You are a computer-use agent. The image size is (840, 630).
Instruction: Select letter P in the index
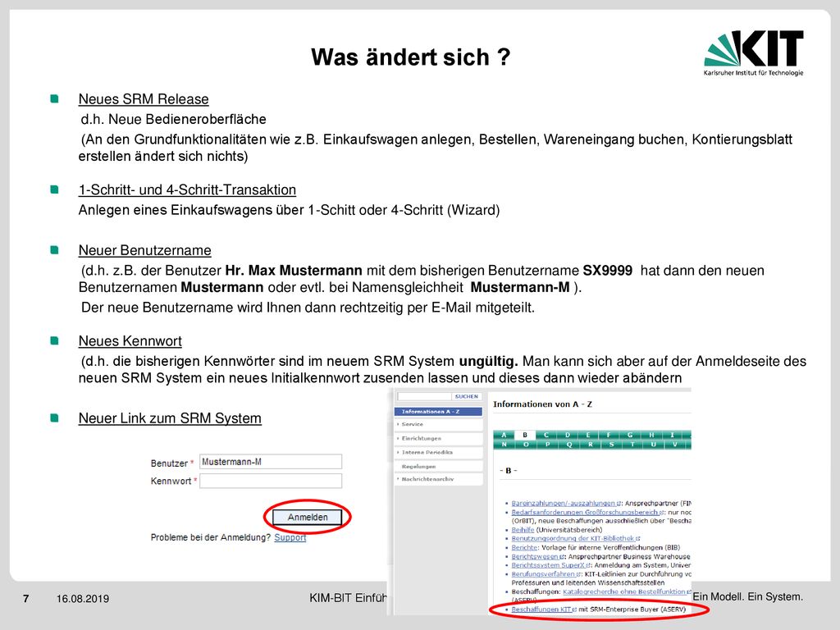click(x=547, y=445)
